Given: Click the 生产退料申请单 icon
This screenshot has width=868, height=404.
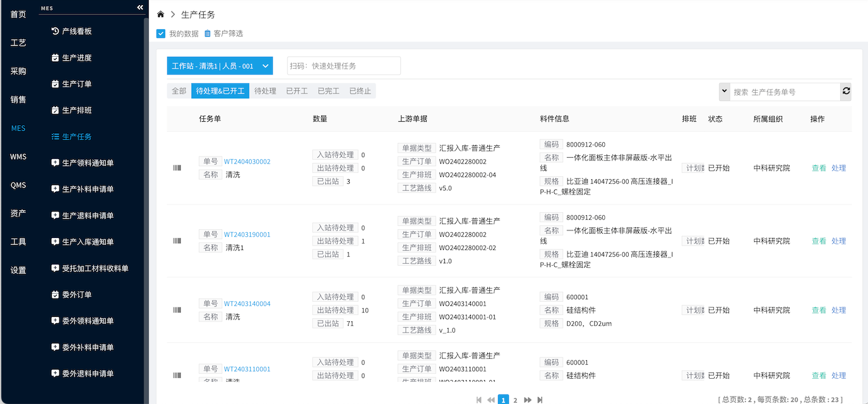Looking at the screenshot, I should (x=55, y=215).
